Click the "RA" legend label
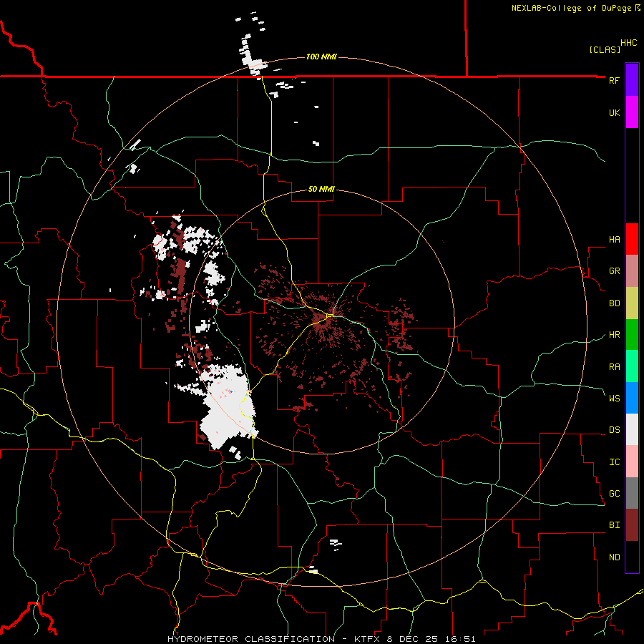The image size is (644, 644). tap(614, 367)
